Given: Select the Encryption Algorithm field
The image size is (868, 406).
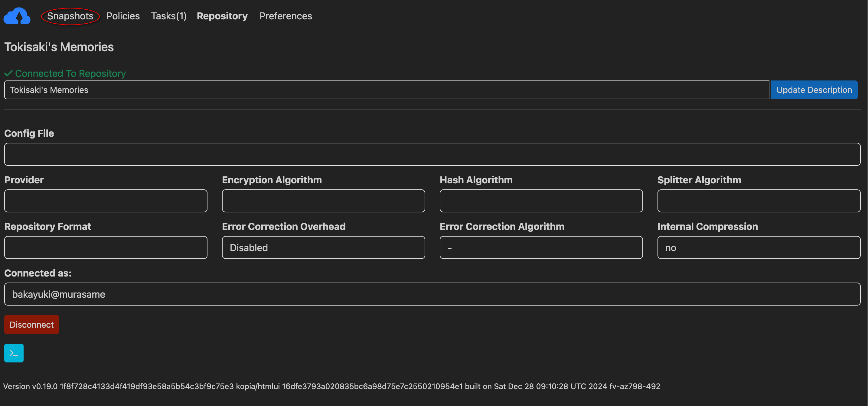Looking at the screenshot, I should point(323,201).
